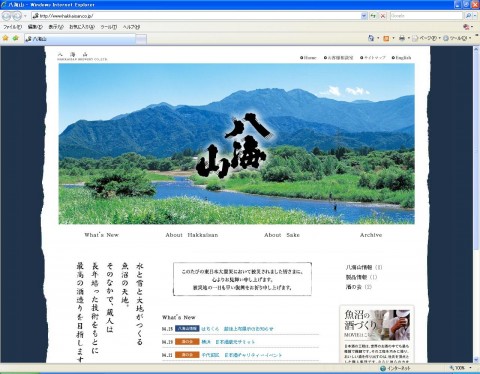Click the Home icon in command bar
This screenshot has width=480, height=374.
(x=371, y=38)
